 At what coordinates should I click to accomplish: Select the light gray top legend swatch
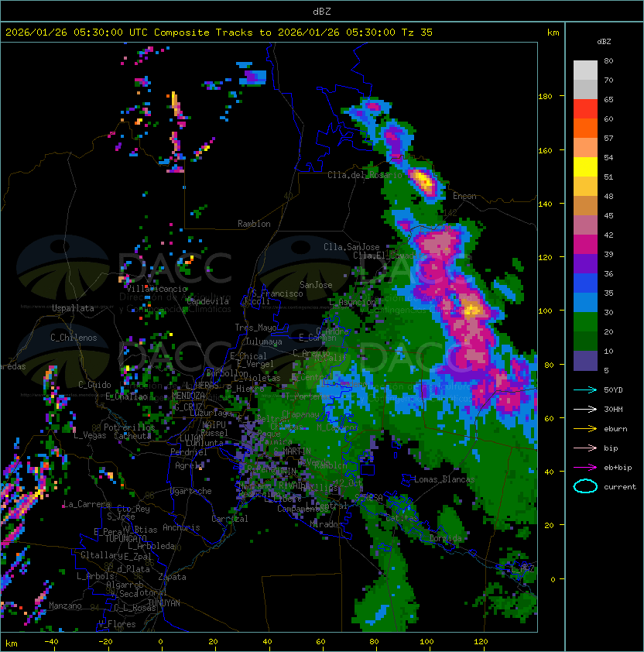click(585, 70)
